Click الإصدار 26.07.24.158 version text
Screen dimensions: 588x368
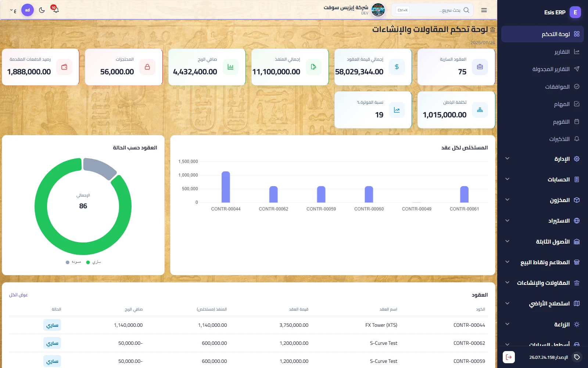[549, 357]
